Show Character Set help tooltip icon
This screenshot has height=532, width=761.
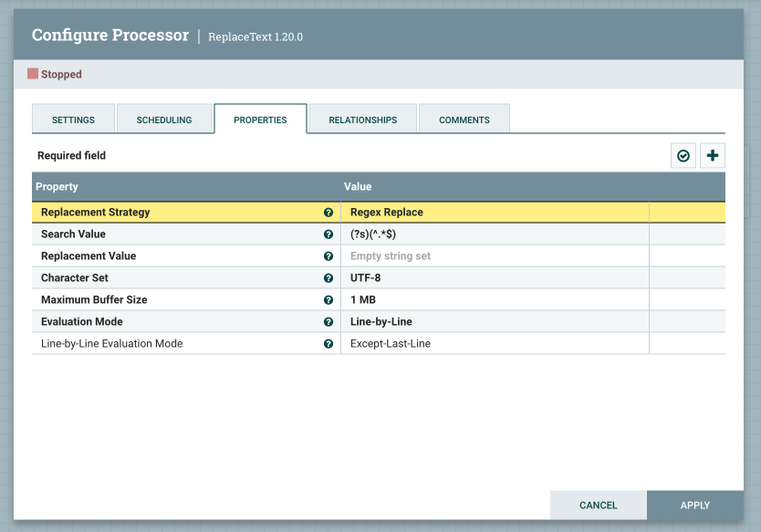[328, 277]
